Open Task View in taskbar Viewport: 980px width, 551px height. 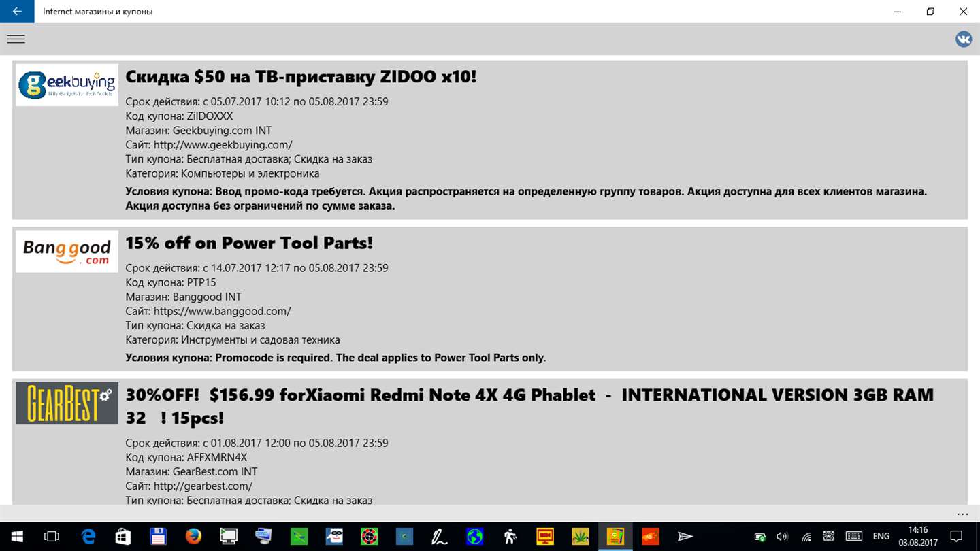pyautogui.click(x=52, y=537)
